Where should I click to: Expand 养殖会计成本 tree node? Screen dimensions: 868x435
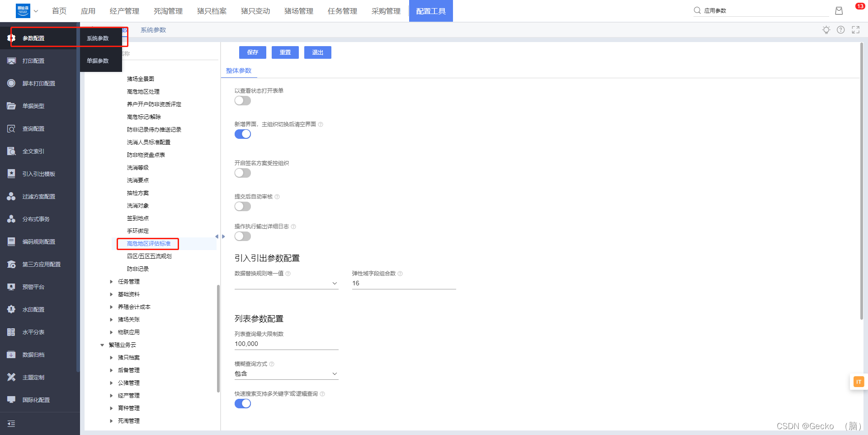(111, 307)
